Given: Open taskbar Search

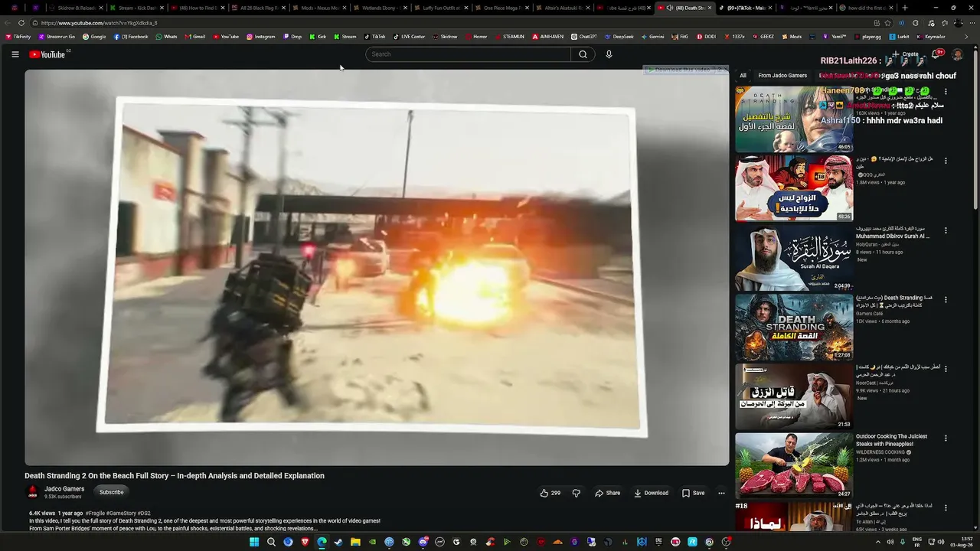Looking at the screenshot, I should (271, 542).
